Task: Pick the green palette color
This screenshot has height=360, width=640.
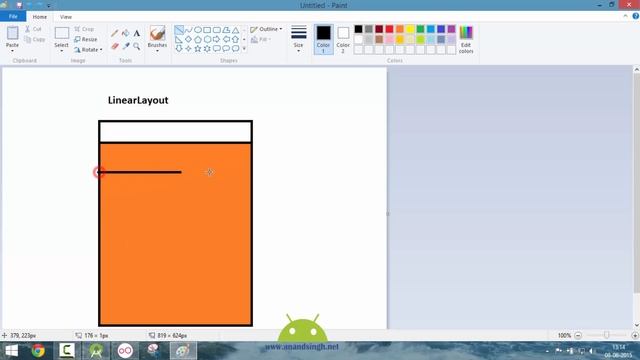Action: 420,29
